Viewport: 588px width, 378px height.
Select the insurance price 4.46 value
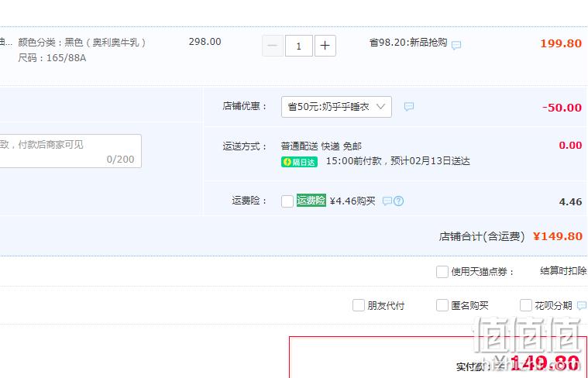[x=570, y=201]
